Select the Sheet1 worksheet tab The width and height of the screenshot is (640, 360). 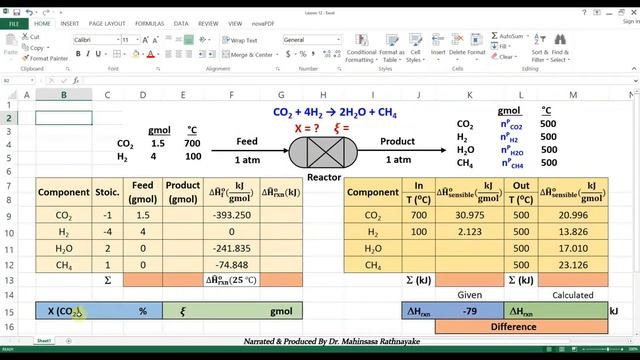[44, 340]
